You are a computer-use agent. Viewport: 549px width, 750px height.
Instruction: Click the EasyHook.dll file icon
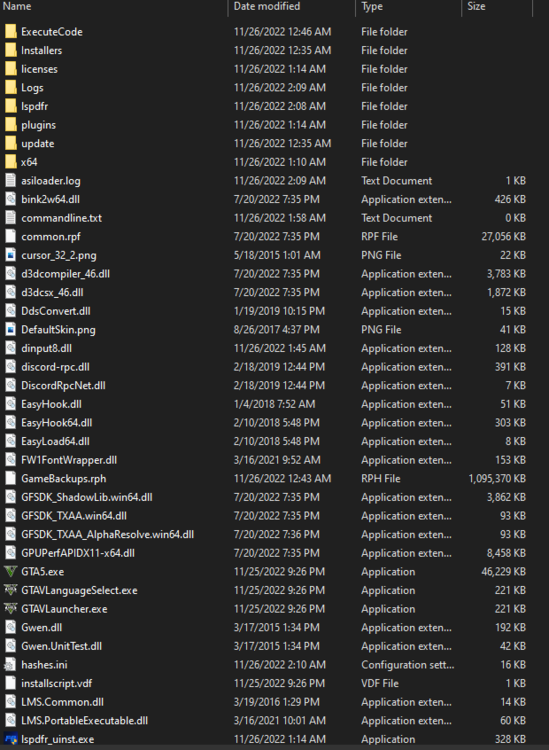(x=11, y=404)
